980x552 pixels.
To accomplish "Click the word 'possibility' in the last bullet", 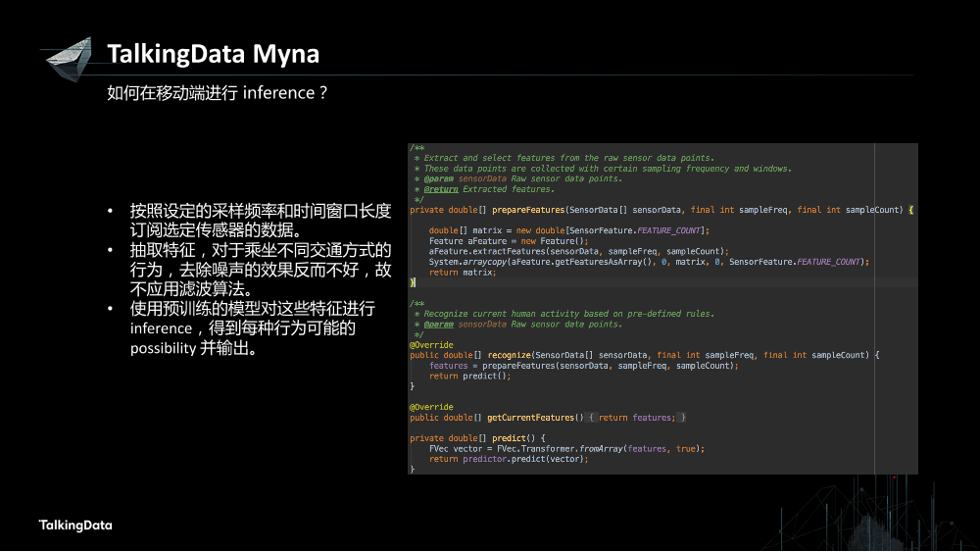I will coord(163,348).
